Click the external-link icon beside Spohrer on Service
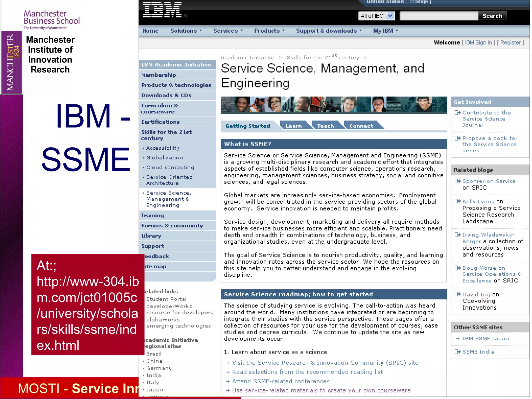This screenshot has width=532, height=399. tap(457, 181)
